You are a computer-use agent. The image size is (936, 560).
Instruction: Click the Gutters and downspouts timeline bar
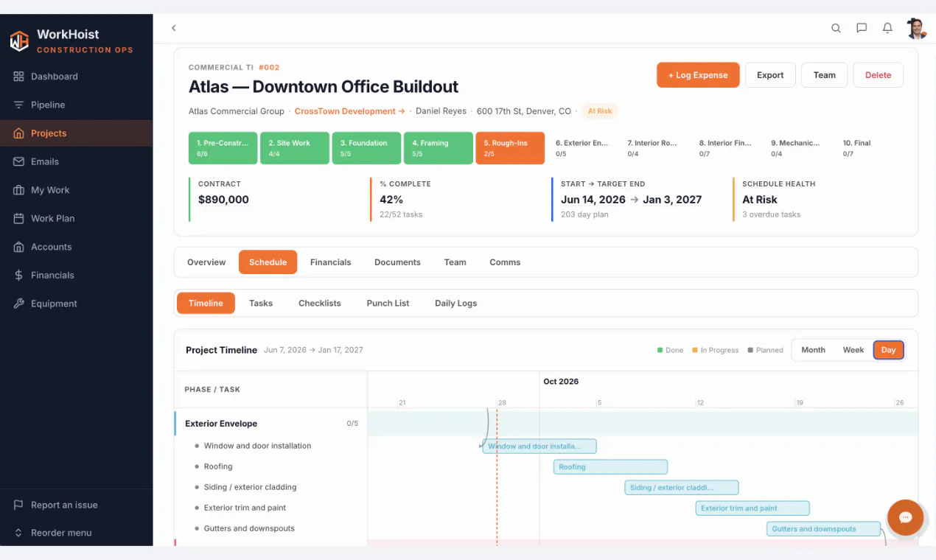click(823, 529)
